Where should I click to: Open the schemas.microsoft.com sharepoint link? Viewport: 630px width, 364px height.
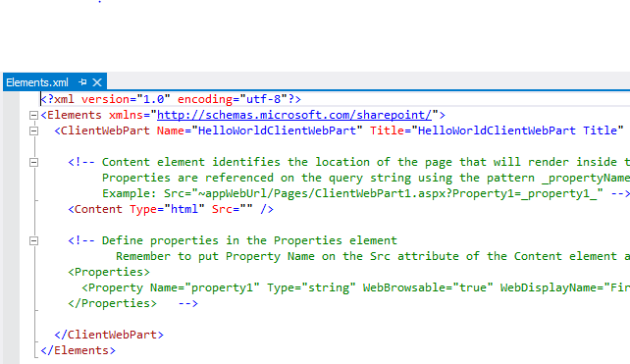pos(294,115)
